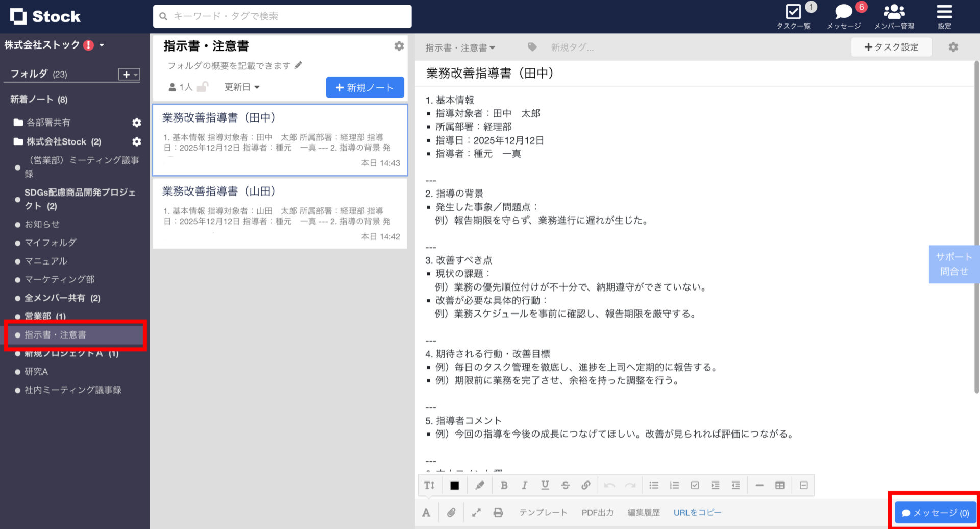Enable the checkbox list formatting
This screenshot has height=529, width=980.
695,485
